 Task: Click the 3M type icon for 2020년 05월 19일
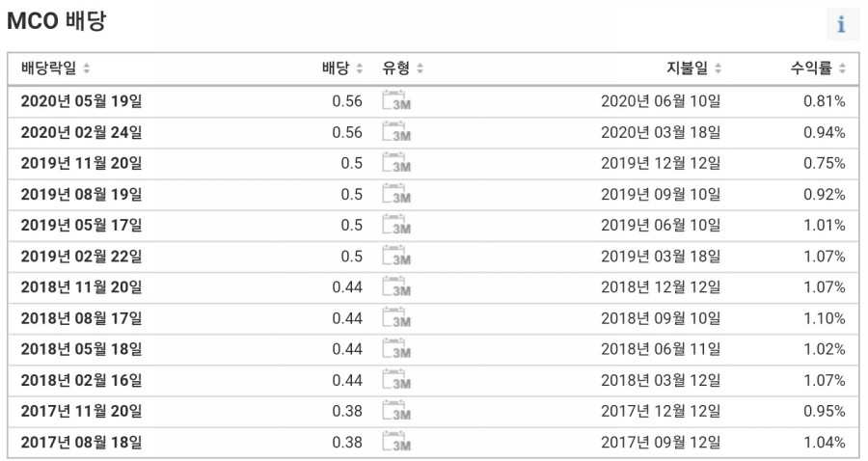(396, 100)
